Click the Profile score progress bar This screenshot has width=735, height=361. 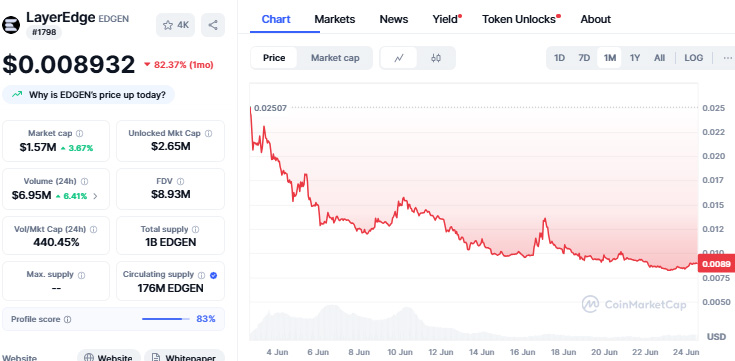tap(166, 319)
